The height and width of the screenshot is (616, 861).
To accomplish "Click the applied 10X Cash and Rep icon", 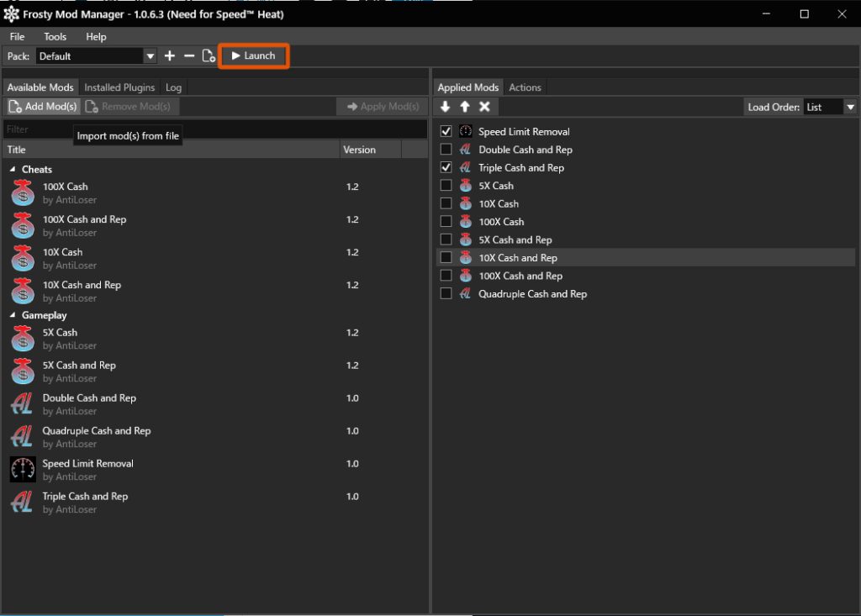I will point(466,257).
